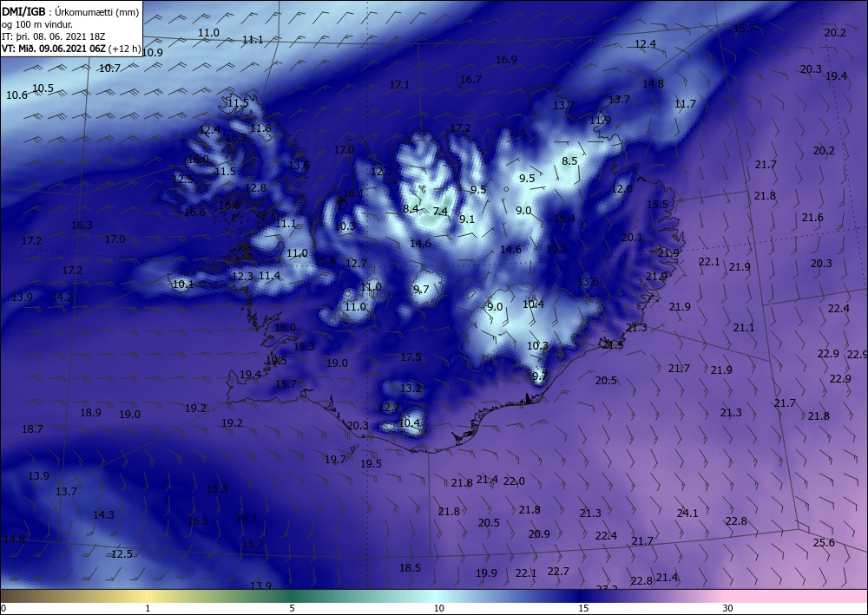The image size is (868, 615).
Task: Select the 19.9 value label
Action: [487, 573]
